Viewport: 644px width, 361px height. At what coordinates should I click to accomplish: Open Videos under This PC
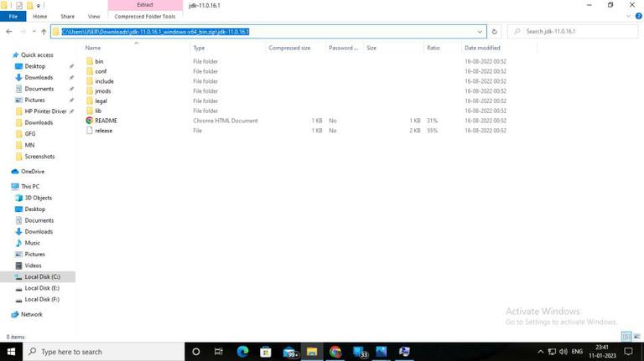(33, 266)
